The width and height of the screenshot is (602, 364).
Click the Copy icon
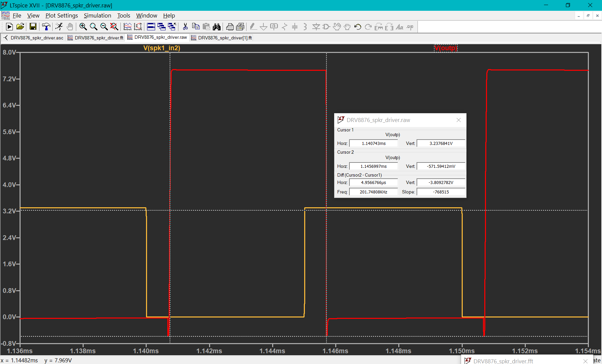click(x=196, y=27)
